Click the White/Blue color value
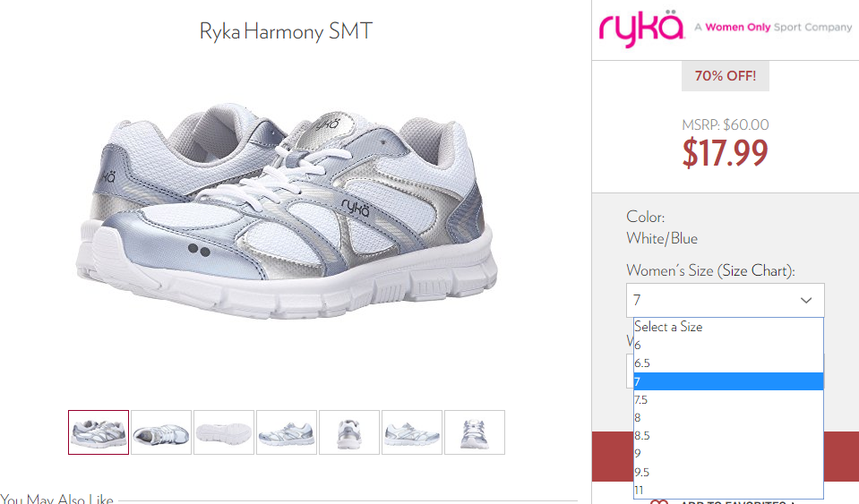 pos(662,239)
